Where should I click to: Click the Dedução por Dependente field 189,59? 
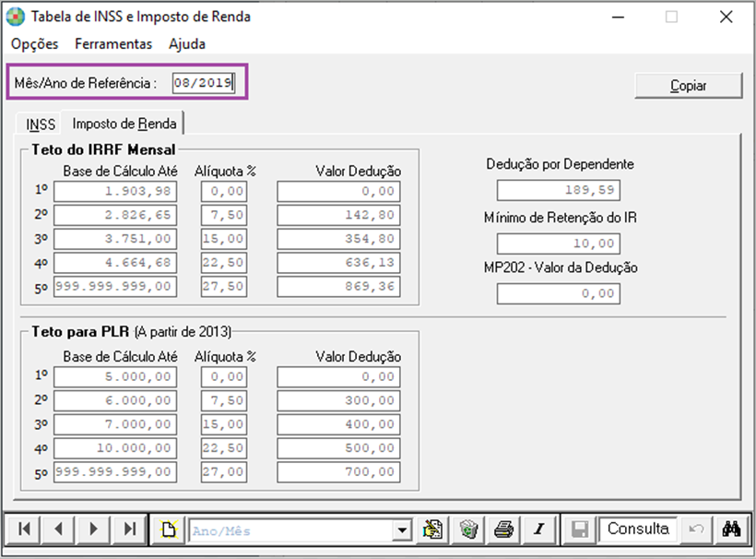coord(559,190)
